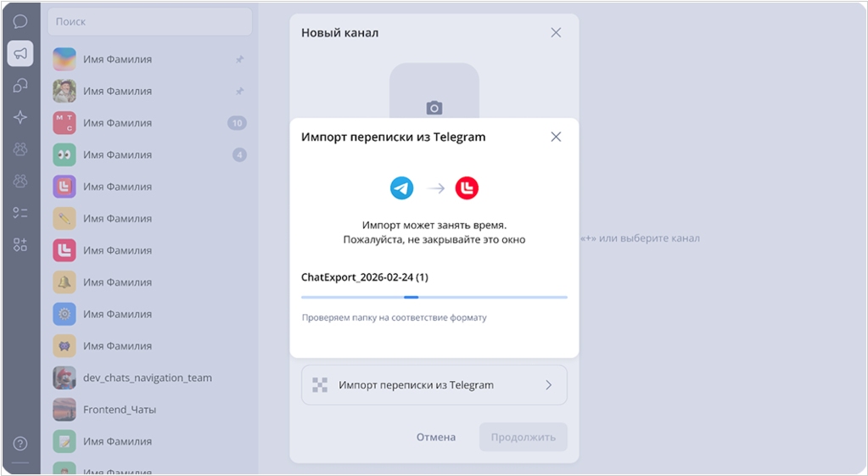Click the apps grid-plus sidebar icon
Viewport: 868px width, 476px height.
pos(20,244)
